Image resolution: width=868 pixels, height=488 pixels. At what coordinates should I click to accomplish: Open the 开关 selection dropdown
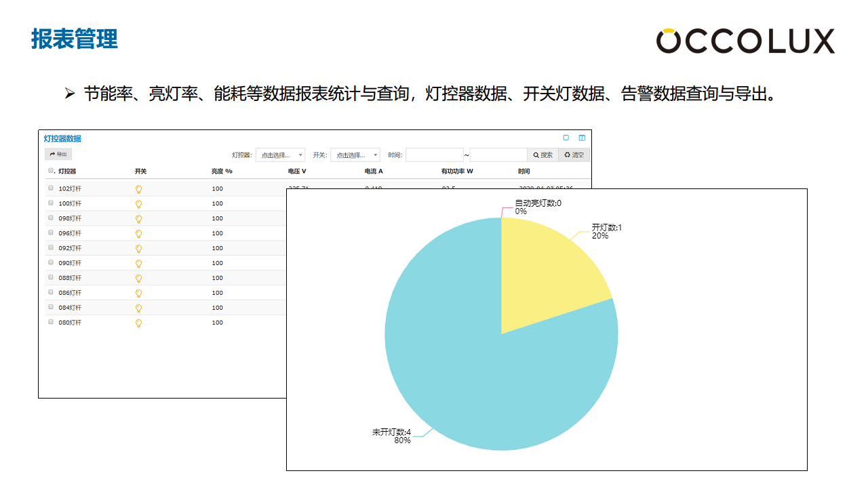(x=355, y=155)
